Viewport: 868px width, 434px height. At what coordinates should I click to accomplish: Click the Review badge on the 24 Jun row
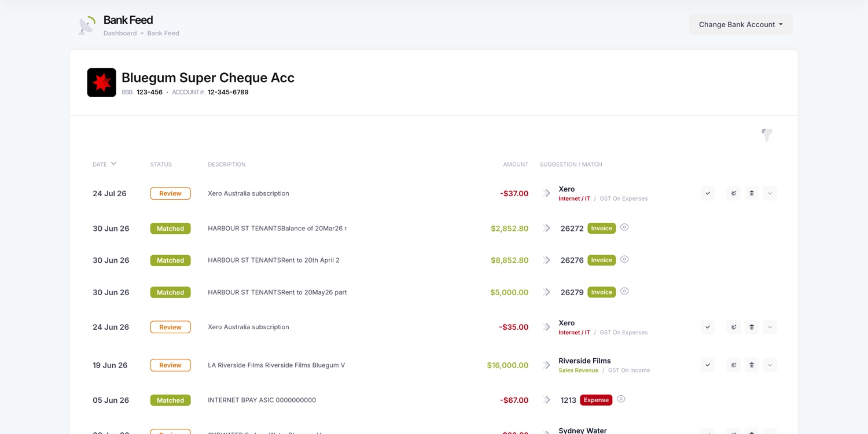click(x=170, y=327)
